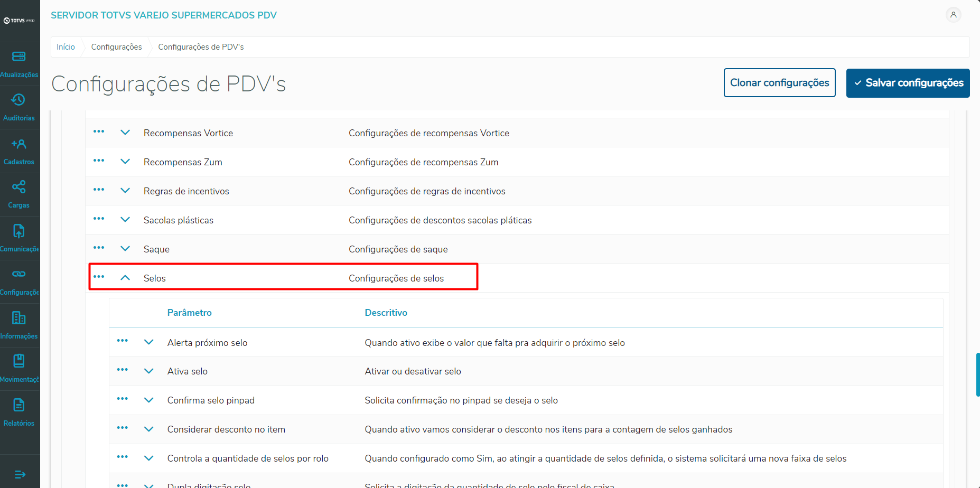Open Cadastros add-user icon in sidebar
Screen dimensions: 980x488
point(18,144)
